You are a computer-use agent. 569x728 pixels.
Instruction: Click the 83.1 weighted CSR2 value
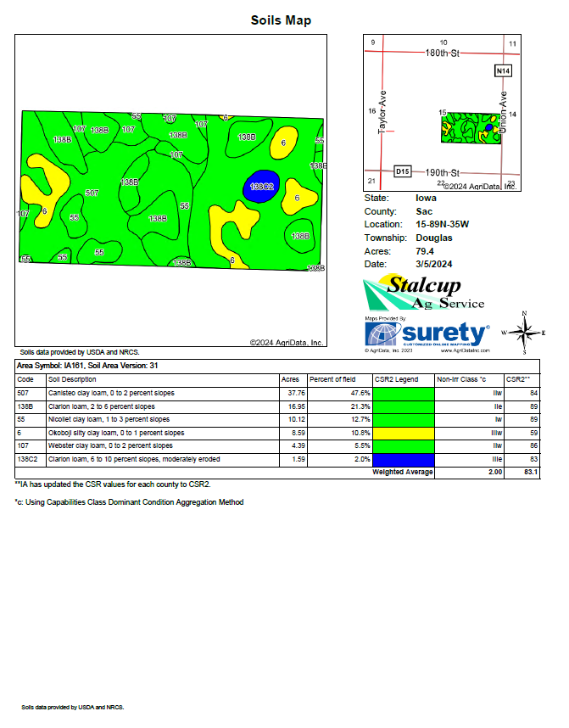pos(531,472)
